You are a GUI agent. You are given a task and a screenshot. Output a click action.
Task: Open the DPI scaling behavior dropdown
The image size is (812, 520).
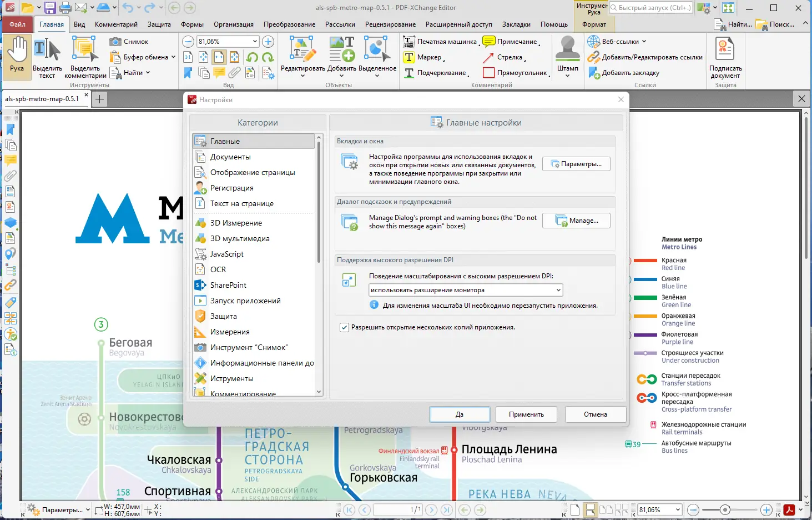[466, 290]
